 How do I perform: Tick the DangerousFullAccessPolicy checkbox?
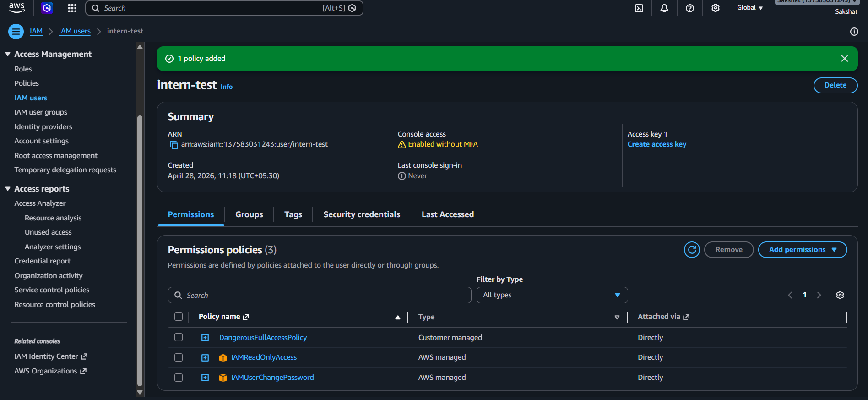pyautogui.click(x=179, y=337)
